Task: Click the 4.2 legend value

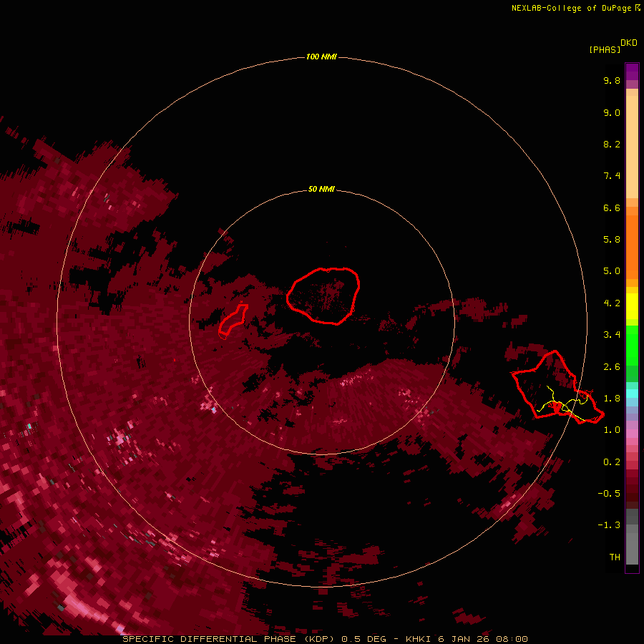Action: (x=612, y=303)
